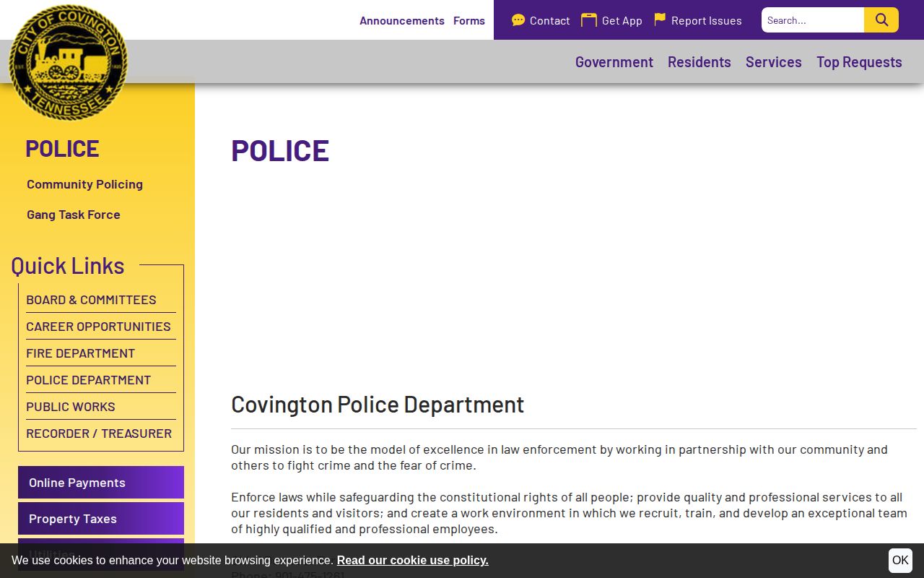Open Board & Committees quick link
Viewport: 924px width, 578px height.
[91, 300]
